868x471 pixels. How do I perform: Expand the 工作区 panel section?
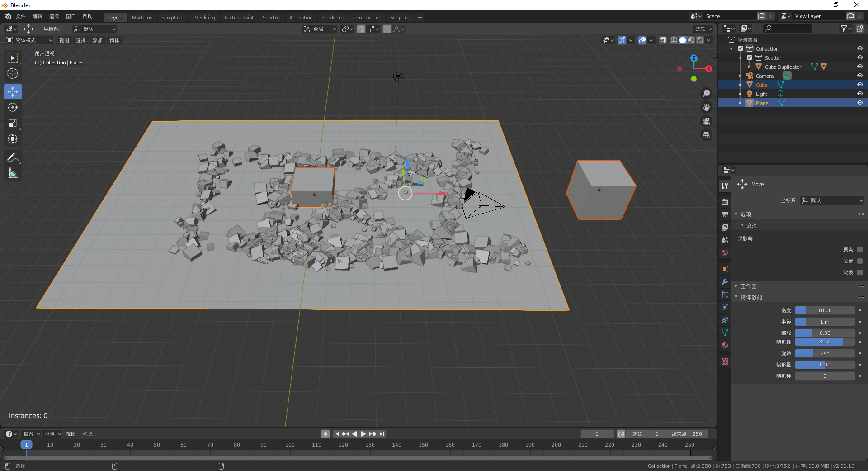coord(748,286)
